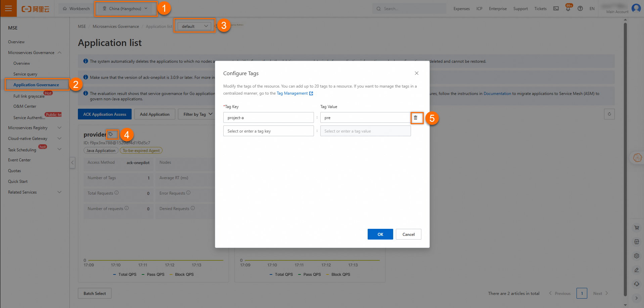Open the feedback edit side icon
The width and height of the screenshot is (644, 308).
637,270
